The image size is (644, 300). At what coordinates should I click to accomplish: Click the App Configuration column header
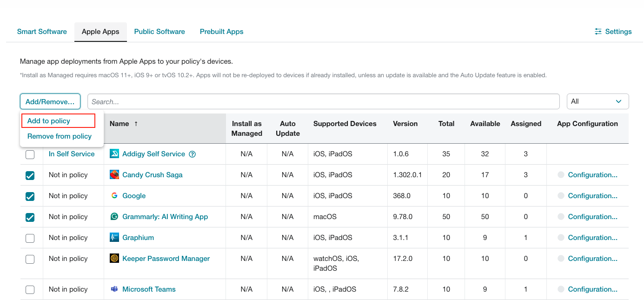(587, 124)
